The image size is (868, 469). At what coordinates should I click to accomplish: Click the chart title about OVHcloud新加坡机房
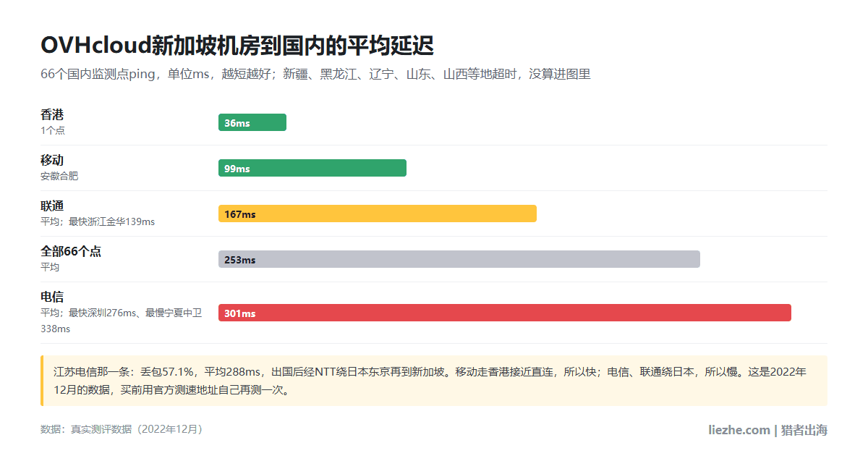click(x=237, y=45)
